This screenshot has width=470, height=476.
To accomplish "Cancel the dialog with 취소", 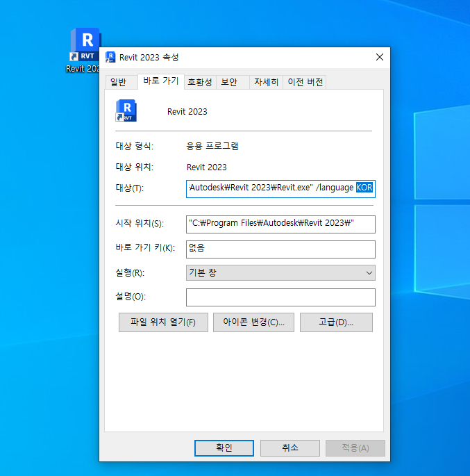I will click(290, 448).
